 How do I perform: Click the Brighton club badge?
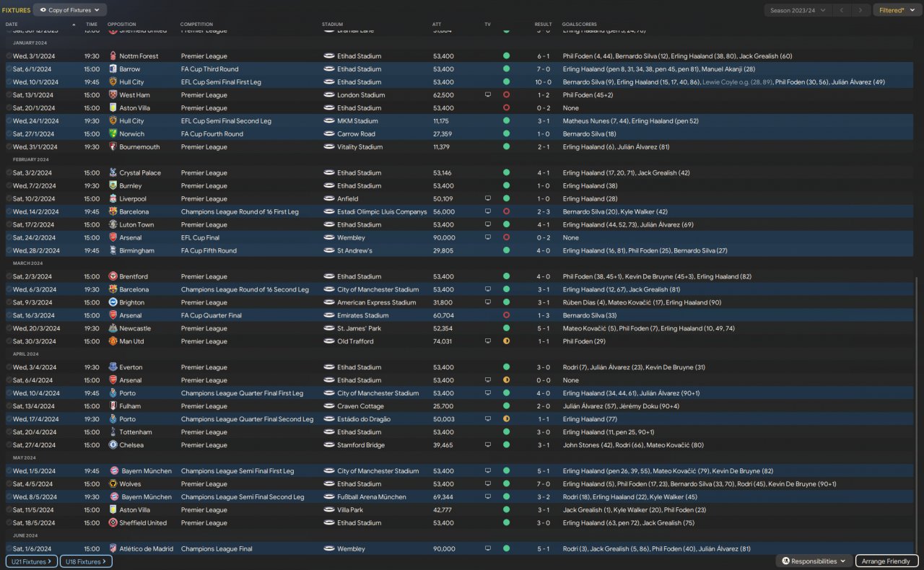[x=113, y=302]
